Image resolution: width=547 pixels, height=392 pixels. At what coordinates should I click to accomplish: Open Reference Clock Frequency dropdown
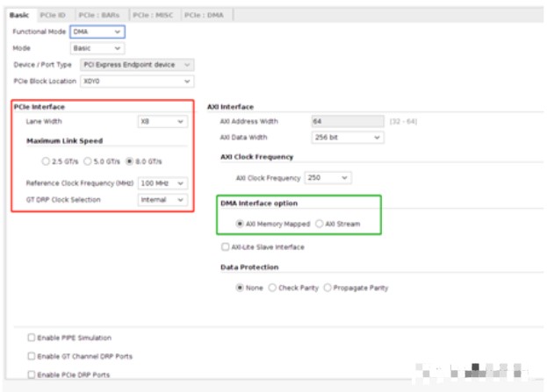coord(163,182)
